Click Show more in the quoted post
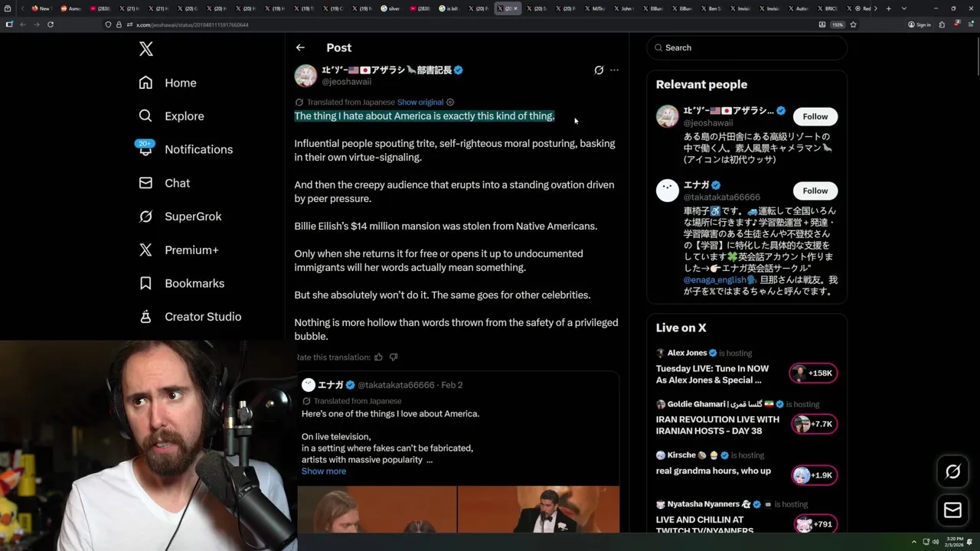Screen dimensions: 980x551 tap(324, 471)
